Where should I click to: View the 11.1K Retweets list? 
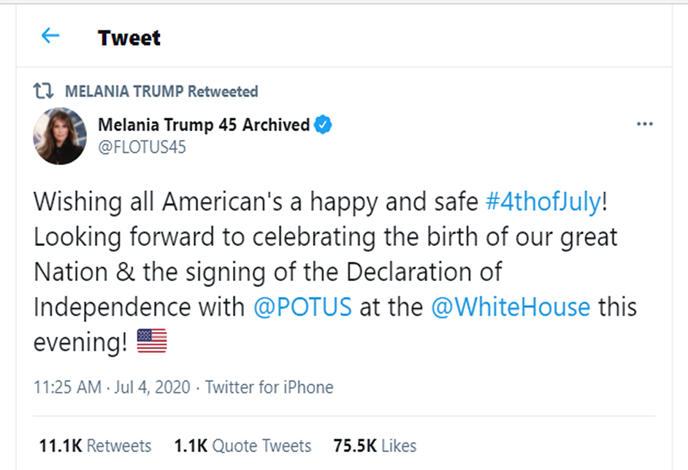(x=94, y=445)
